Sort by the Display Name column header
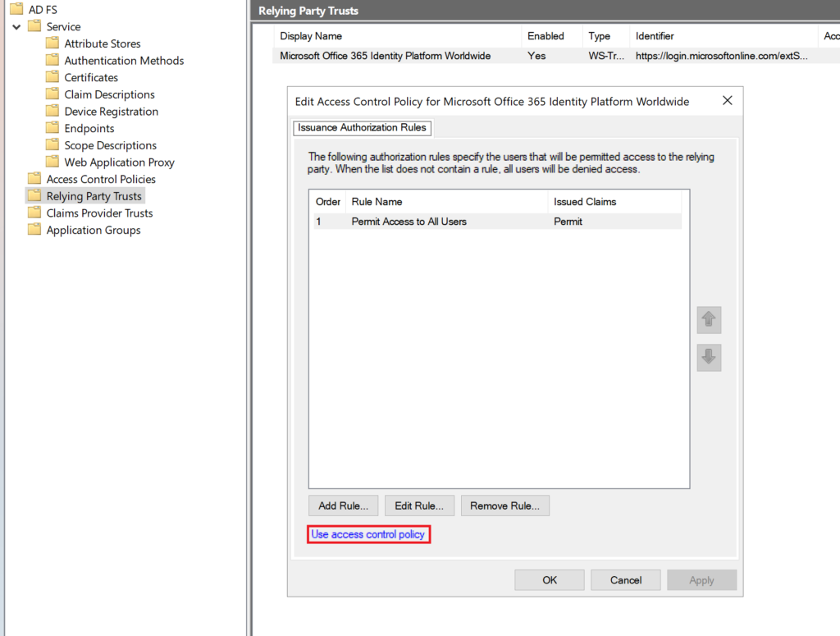 (x=310, y=36)
